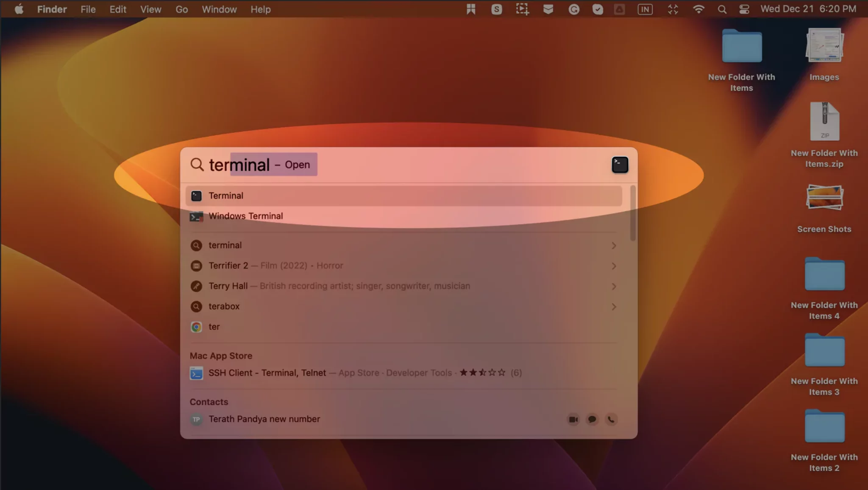The image size is (868, 490).
Task: Open the Window menu
Action: [219, 9]
